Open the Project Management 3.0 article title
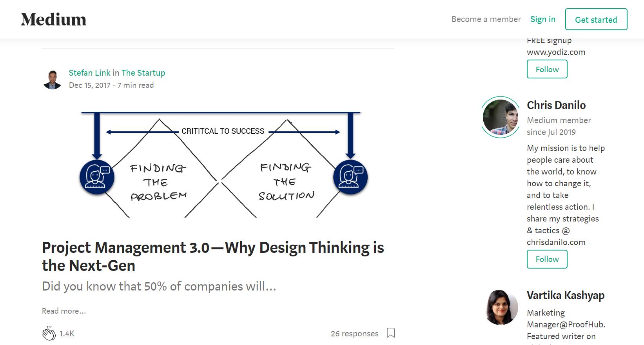Image resolution: width=644 pixels, height=345 pixels. pyautogui.click(x=213, y=256)
